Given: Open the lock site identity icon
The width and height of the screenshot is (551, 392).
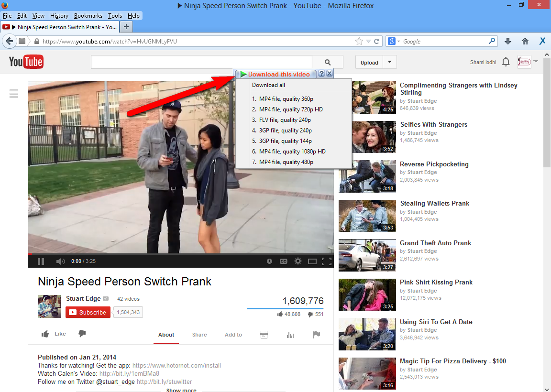Looking at the screenshot, I should (36, 42).
